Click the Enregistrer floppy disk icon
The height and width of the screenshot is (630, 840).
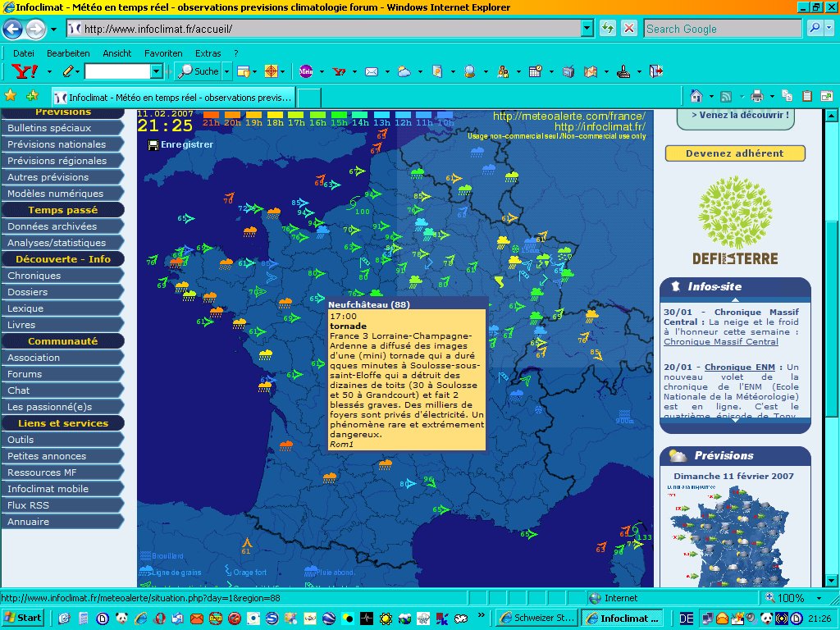(x=153, y=145)
